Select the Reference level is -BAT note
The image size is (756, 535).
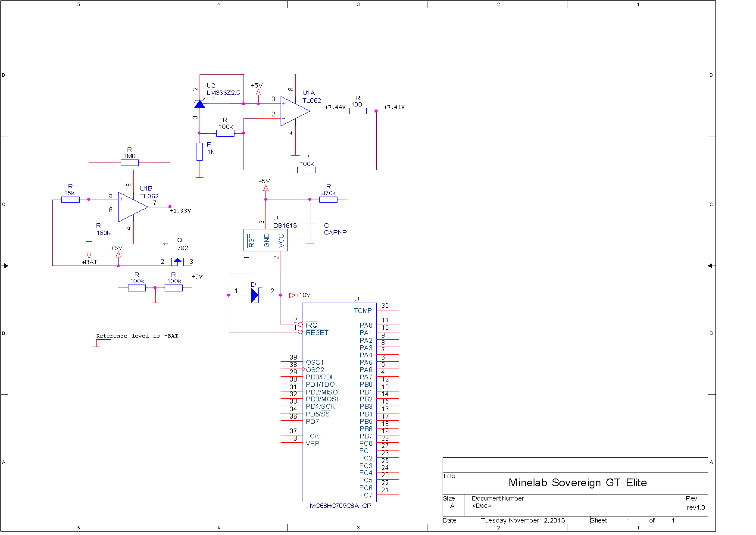(137, 336)
